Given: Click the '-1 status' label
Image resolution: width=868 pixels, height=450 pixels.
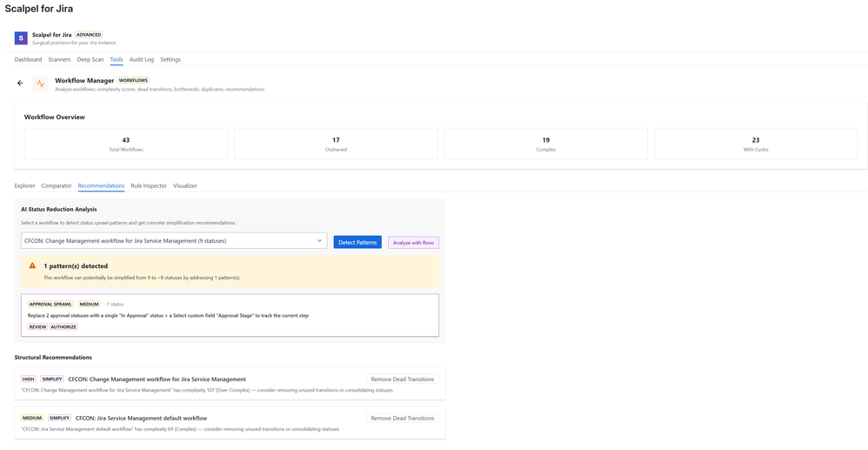Looking at the screenshot, I should (x=115, y=305).
